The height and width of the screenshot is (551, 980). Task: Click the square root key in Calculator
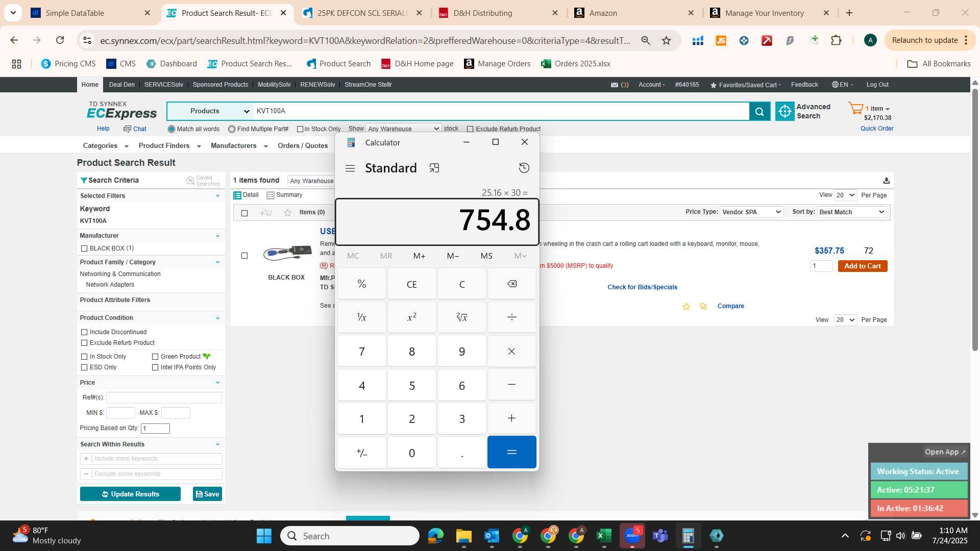[x=462, y=317]
